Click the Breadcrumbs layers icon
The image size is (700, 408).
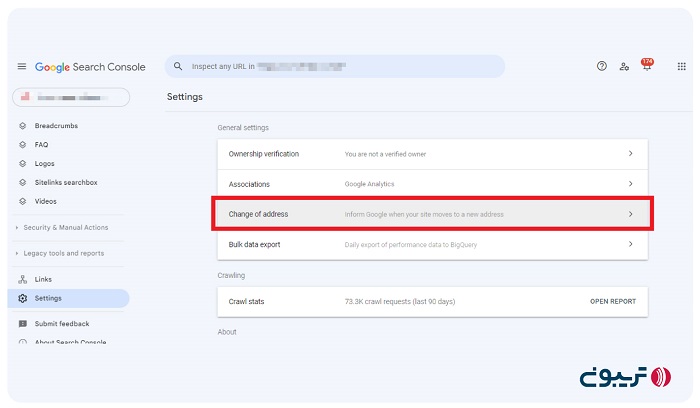pyautogui.click(x=23, y=126)
